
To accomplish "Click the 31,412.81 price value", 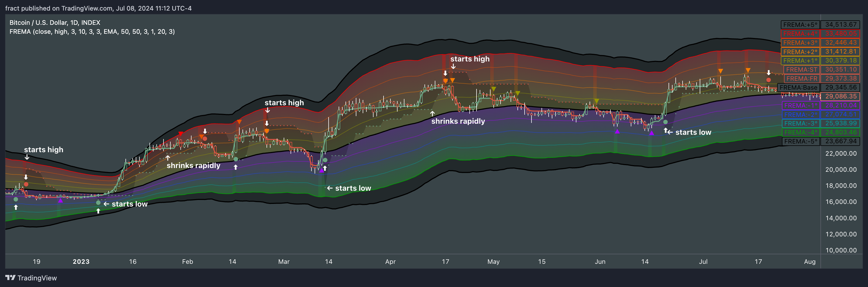I will pyautogui.click(x=841, y=51).
